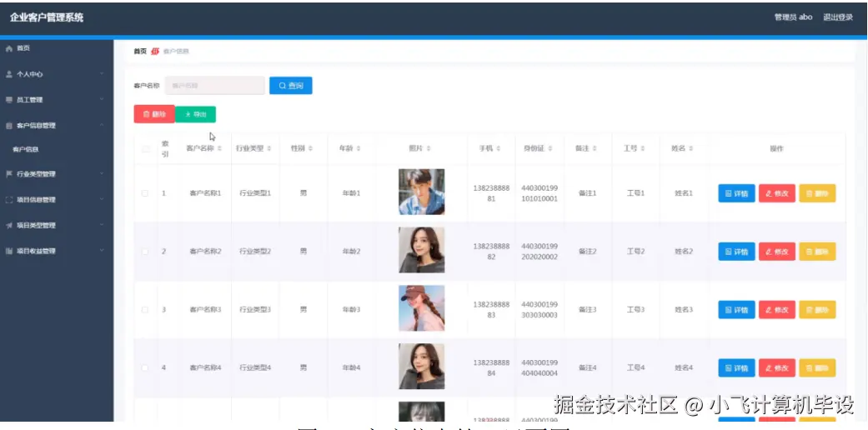Expand the 员工管理 menu chevron
The height and width of the screenshot is (430, 868).
(x=102, y=99)
